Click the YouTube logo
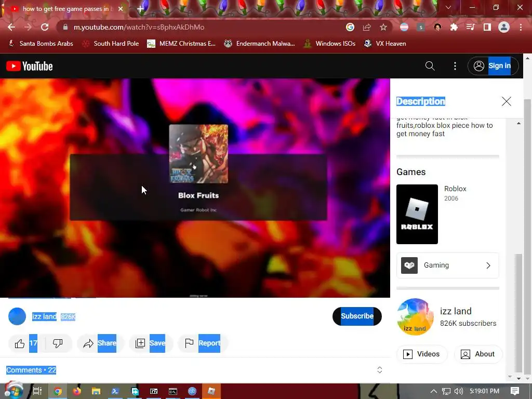This screenshot has width=532, height=399. click(30, 66)
